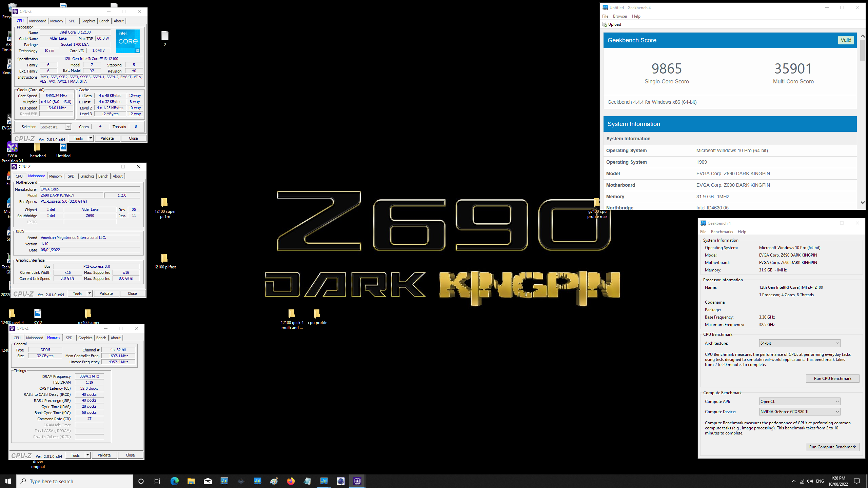The image size is (868, 488).
Task: Select '12100 geek 4 multi and ...' folder
Action: click(x=292, y=319)
